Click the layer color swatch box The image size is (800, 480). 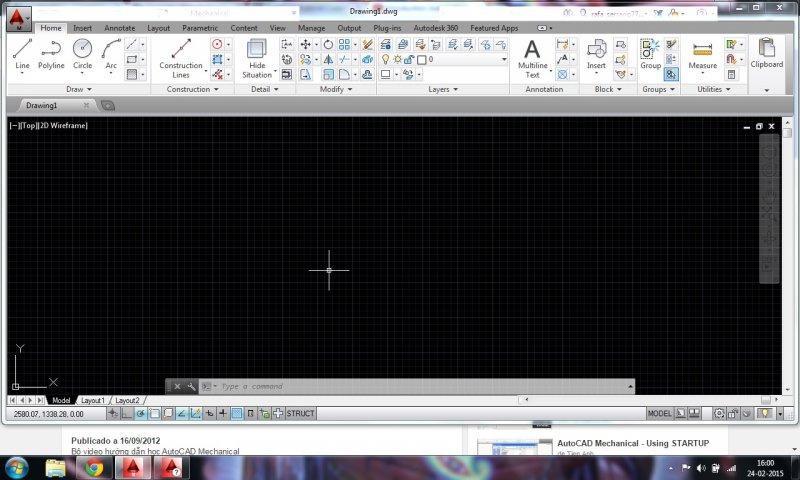coord(421,60)
